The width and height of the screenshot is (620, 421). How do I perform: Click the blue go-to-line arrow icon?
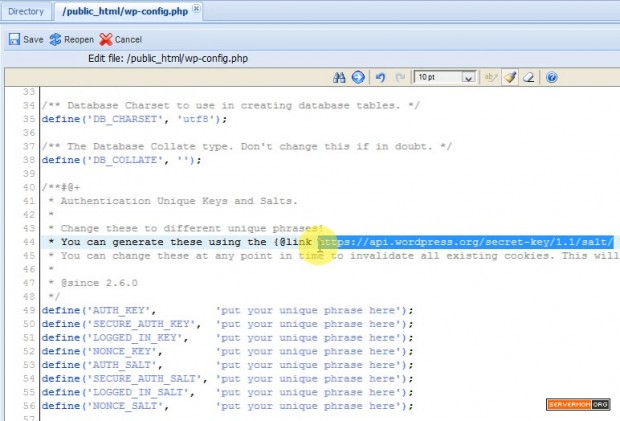point(357,77)
